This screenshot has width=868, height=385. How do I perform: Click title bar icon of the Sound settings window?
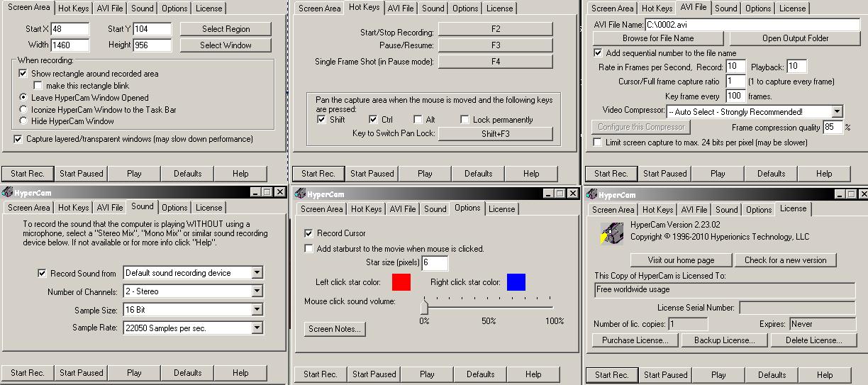[x=8, y=192]
